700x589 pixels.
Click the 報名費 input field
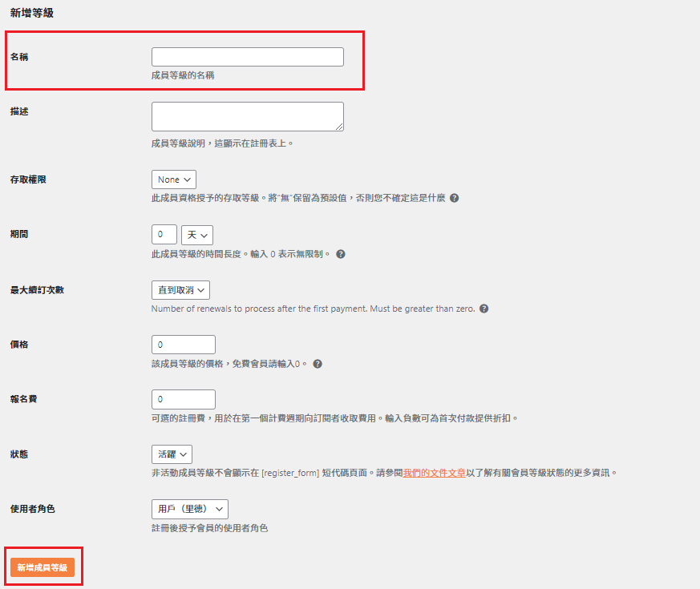click(184, 399)
